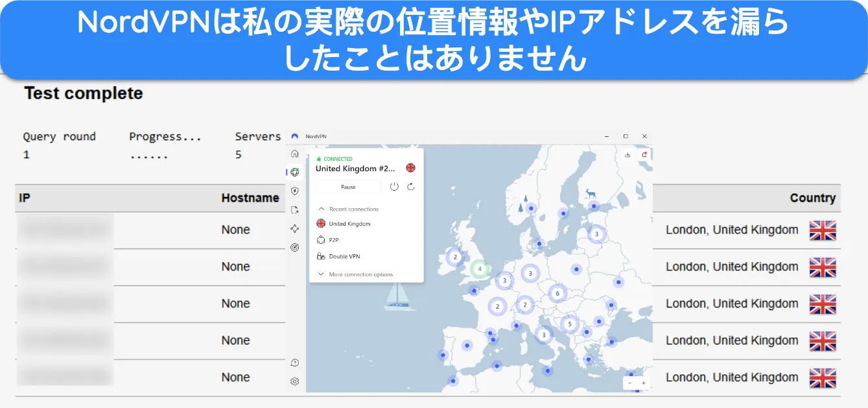Open file sharing icon in sidebar
The width and height of the screenshot is (868, 408).
point(295,210)
